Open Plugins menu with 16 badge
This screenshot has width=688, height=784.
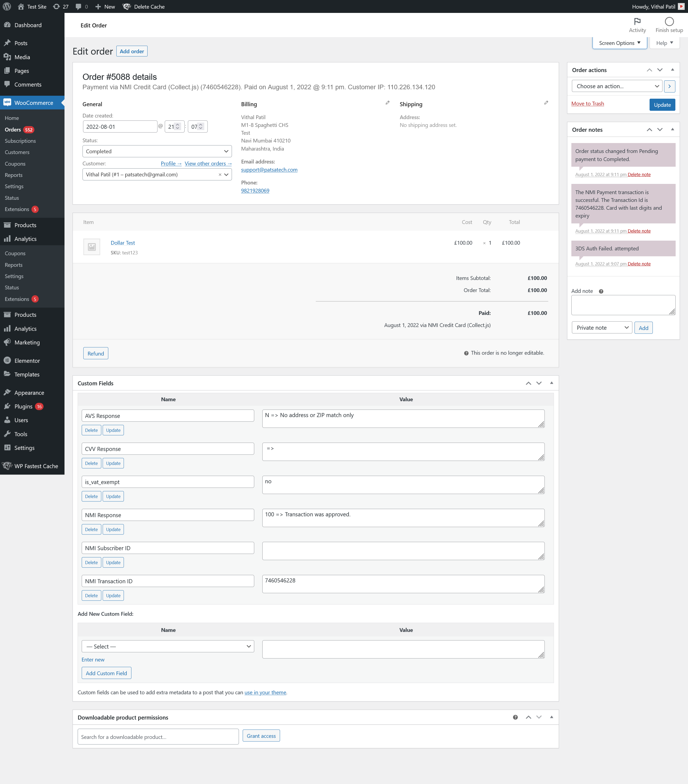tap(32, 406)
